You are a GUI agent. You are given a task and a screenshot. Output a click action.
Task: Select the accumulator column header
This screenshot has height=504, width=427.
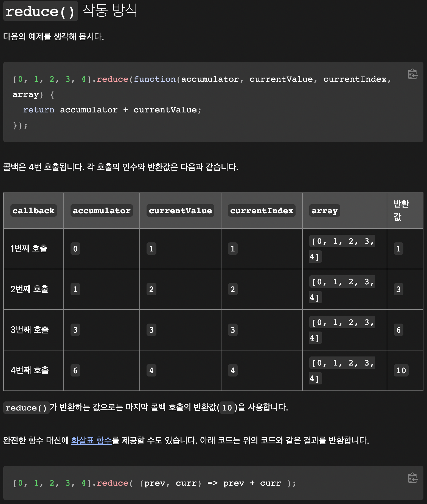[x=102, y=211]
